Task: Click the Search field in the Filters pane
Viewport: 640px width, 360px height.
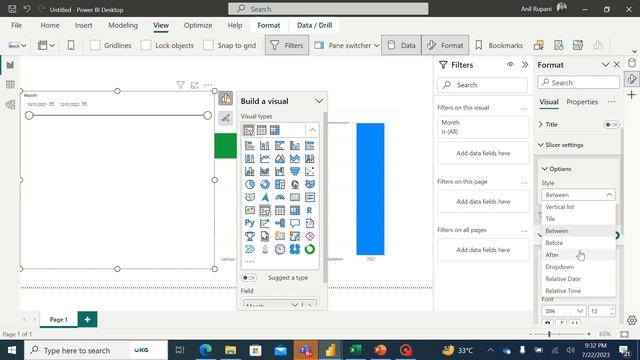Action: 482,85
